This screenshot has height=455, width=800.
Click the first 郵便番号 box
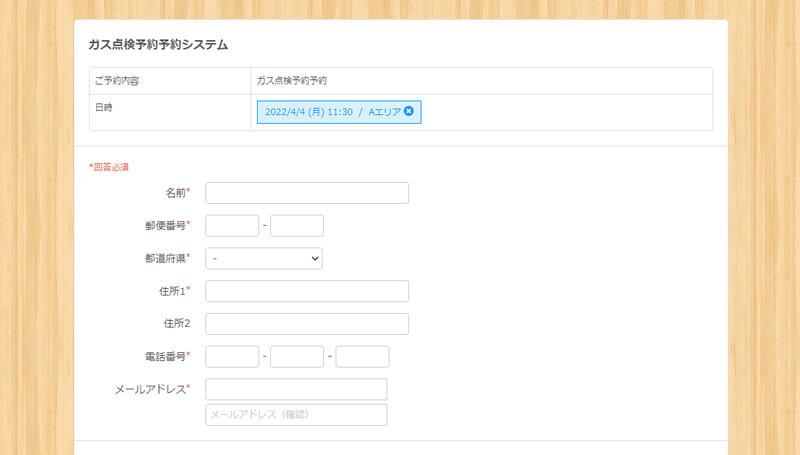(231, 226)
